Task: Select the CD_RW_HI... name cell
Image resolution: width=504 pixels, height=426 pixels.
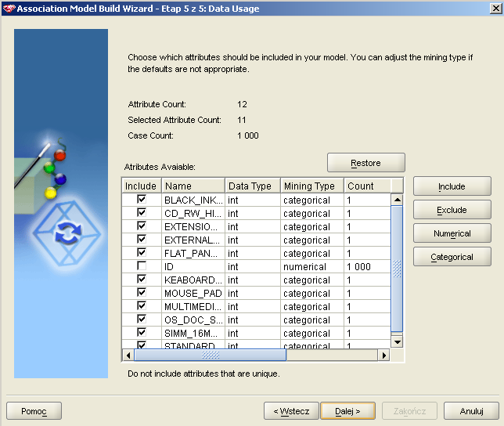Action: coord(193,213)
